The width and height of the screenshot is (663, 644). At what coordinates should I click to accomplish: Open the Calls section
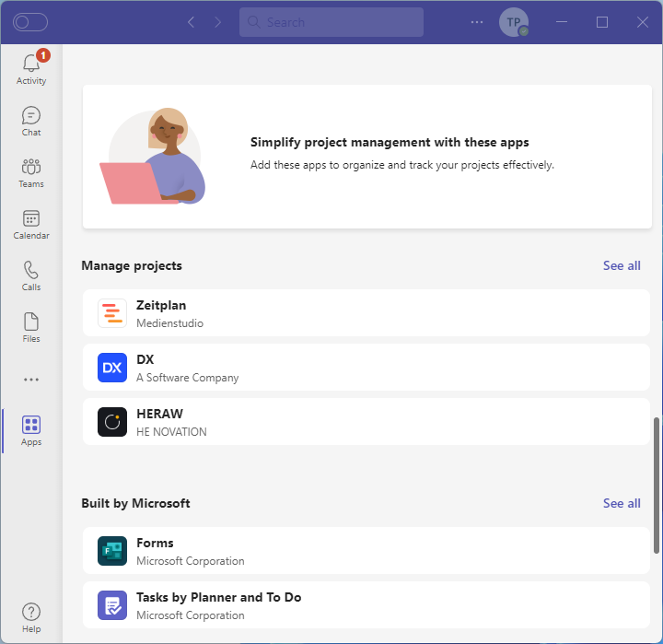[x=31, y=276]
